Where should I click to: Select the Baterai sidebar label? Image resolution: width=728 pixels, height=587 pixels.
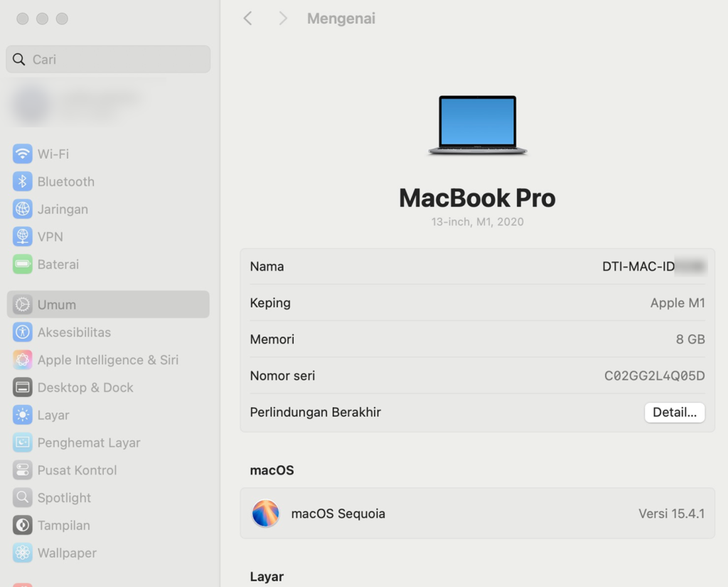[x=58, y=265]
